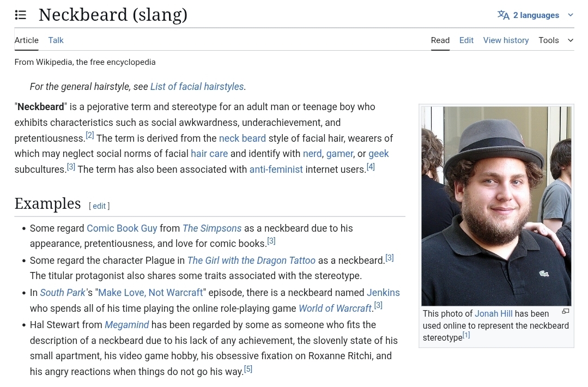This screenshot has width=588, height=387.
Task: Click the languages translate icon
Action: (503, 15)
